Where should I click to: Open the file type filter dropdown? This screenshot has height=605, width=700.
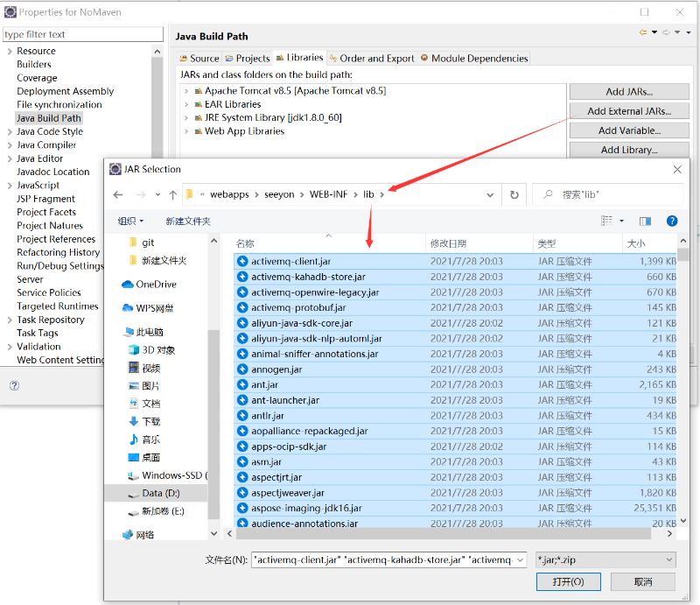pos(605,560)
